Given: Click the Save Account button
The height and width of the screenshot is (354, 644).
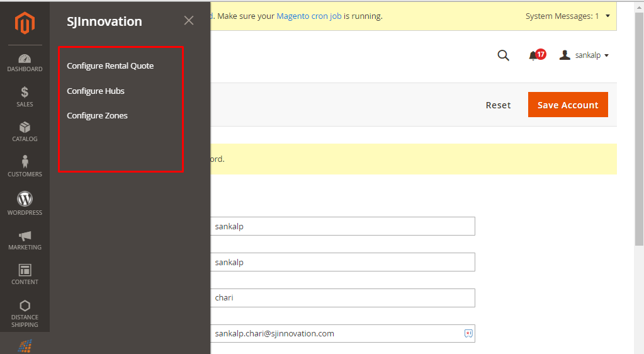Looking at the screenshot, I should pyautogui.click(x=568, y=105).
